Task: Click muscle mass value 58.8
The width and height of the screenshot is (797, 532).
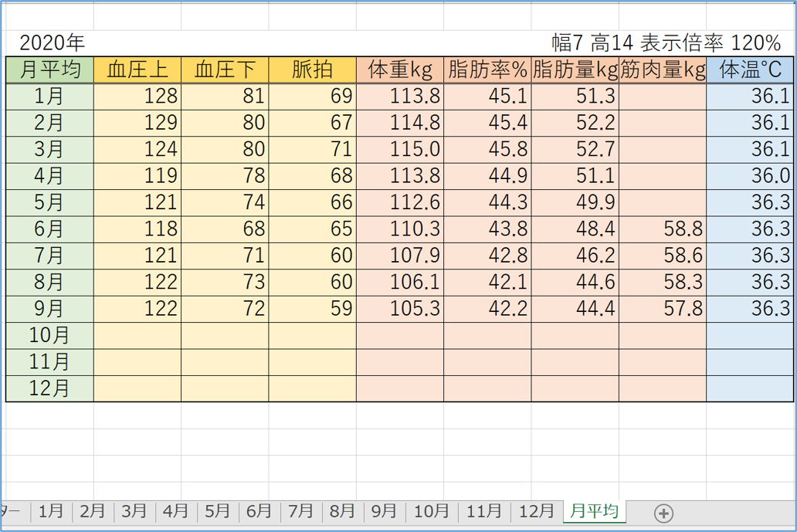Action: click(x=663, y=229)
